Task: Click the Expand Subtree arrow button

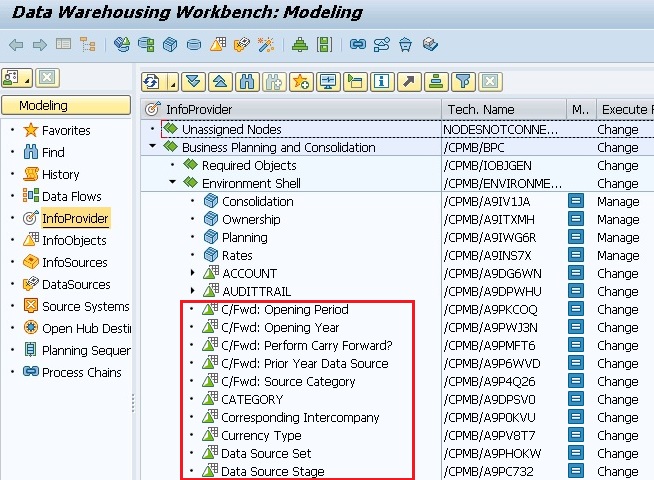Action: click(x=193, y=82)
